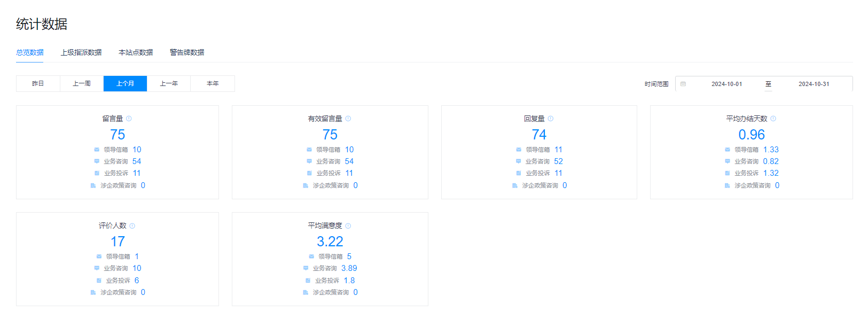Select the 上一年 time period option
This screenshot has width=868, height=327.
click(169, 84)
